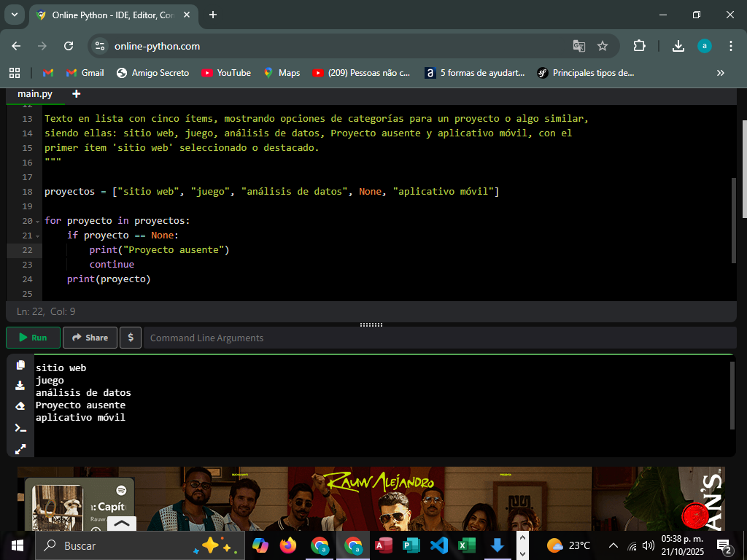Collapse the for loop on line 20
The image size is (747, 560).
(37, 221)
